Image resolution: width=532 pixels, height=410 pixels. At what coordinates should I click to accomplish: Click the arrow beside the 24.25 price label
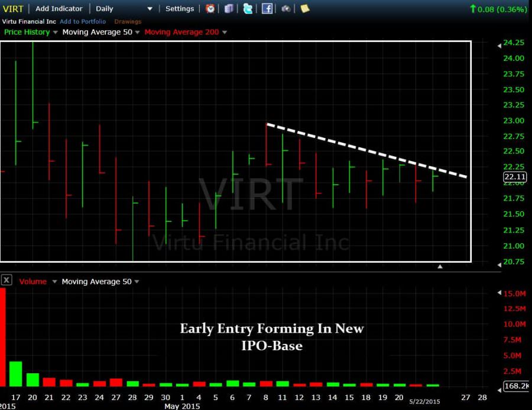point(499,46)
